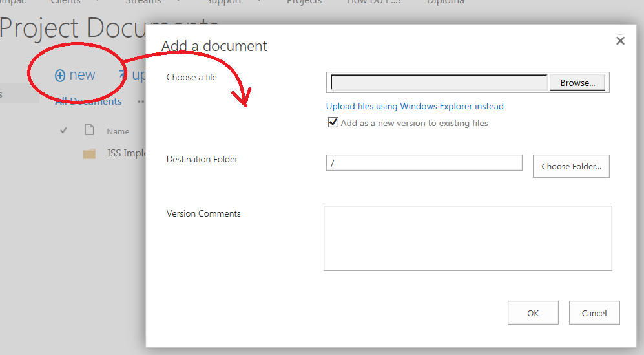Click the select-all checkmark column icon
Image resolution: width=644 pixels, height=355 pixels.
click(63, 131)
